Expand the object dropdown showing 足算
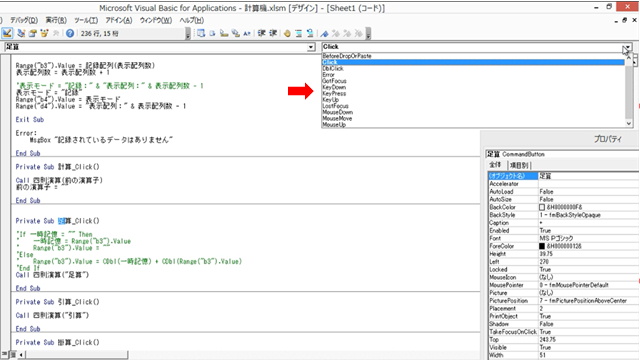The image size is (640, 360). click(311, 47)
